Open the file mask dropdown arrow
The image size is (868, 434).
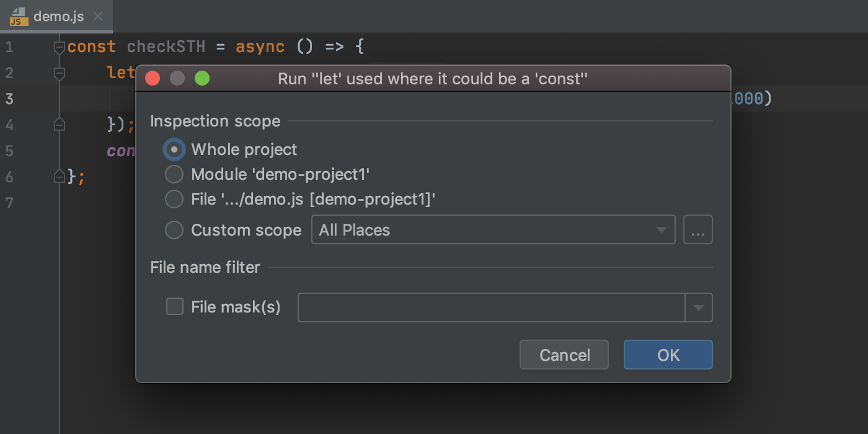pos(699,307)
